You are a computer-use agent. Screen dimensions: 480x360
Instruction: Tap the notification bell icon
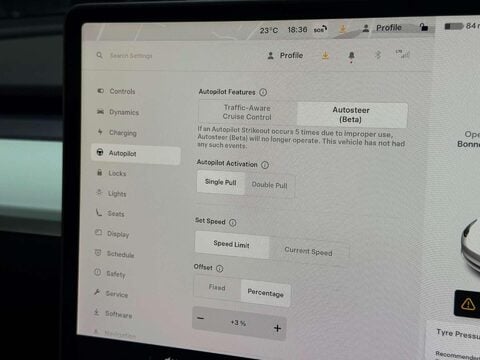[351, 56]
